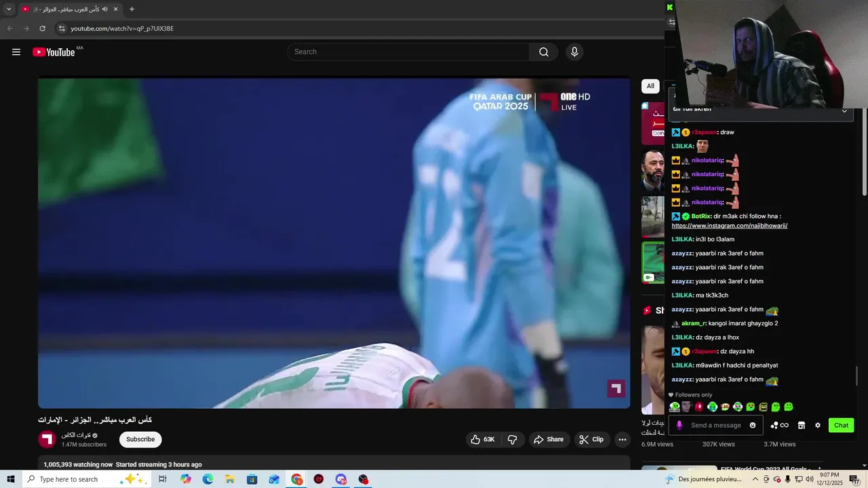Open clock showing 9:07 PM

click(830, 479)
